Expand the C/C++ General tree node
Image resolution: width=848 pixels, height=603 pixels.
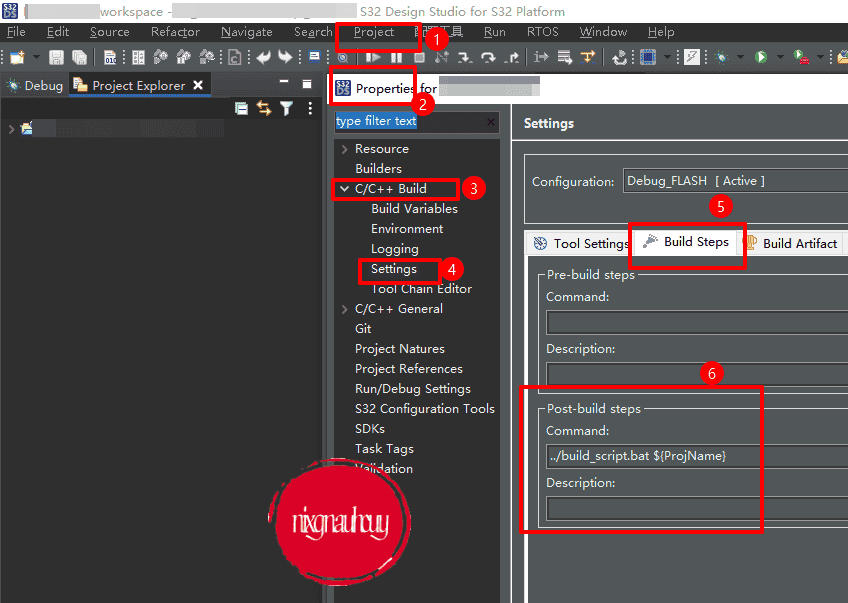(x=344, y=309)
